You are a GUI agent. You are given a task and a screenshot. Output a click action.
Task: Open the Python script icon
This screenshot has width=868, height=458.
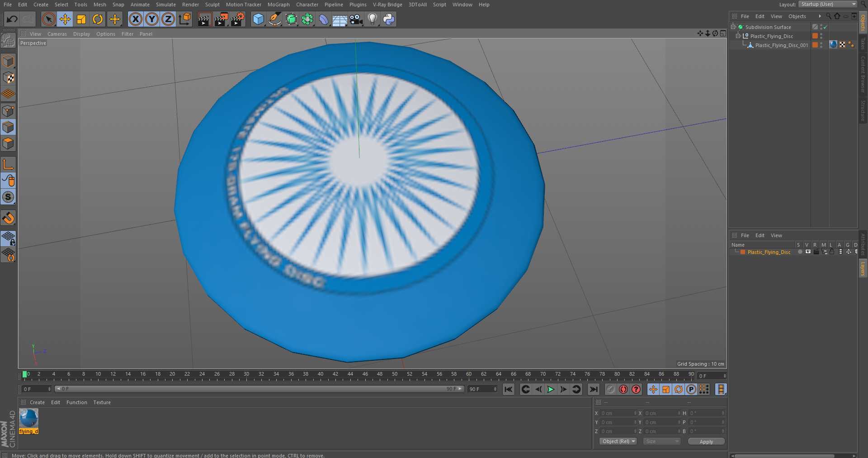pos(389,19)
